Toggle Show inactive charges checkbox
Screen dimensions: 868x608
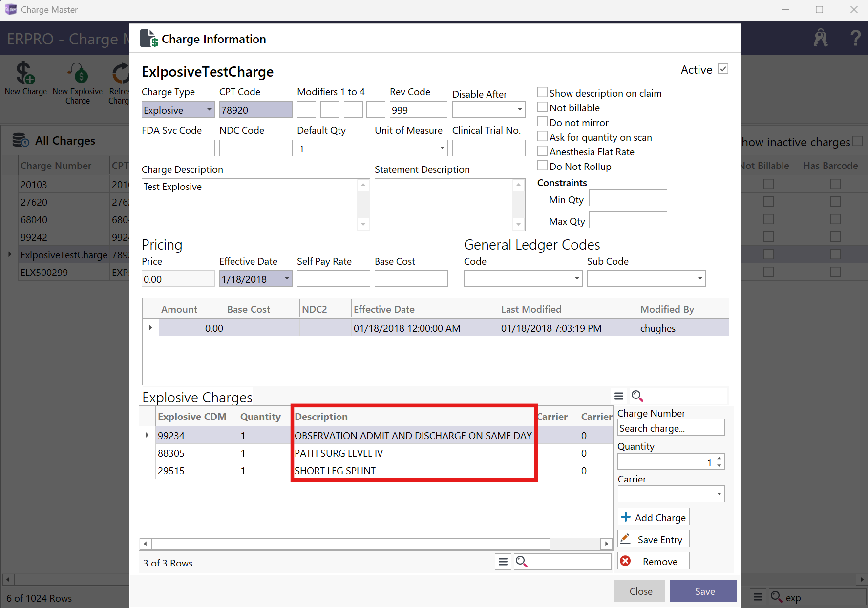[858, 141]
